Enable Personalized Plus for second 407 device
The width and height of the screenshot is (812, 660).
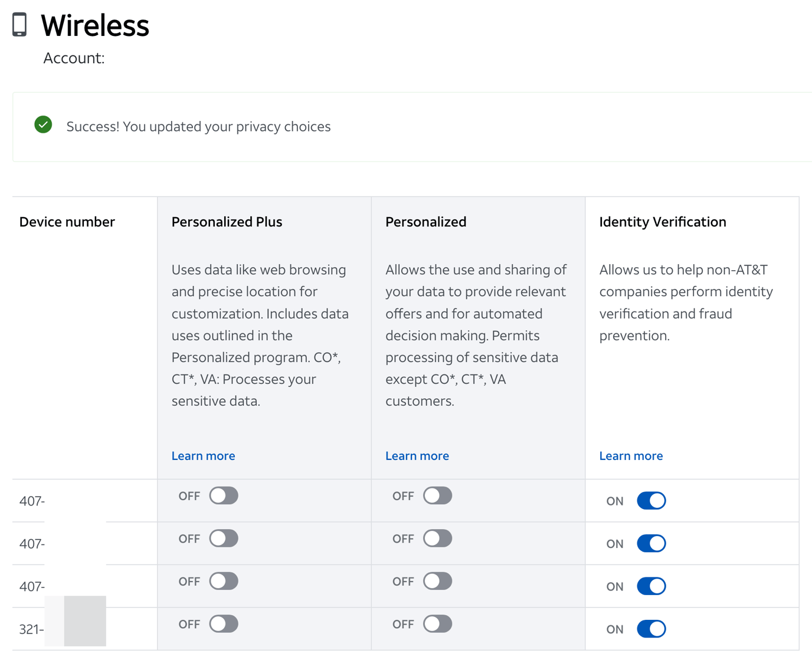point(224,538)
